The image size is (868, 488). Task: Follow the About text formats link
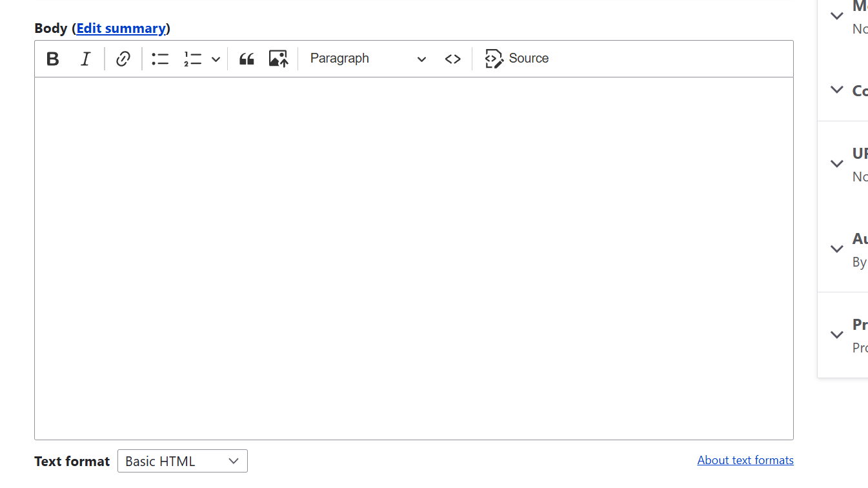coord(745,460)
